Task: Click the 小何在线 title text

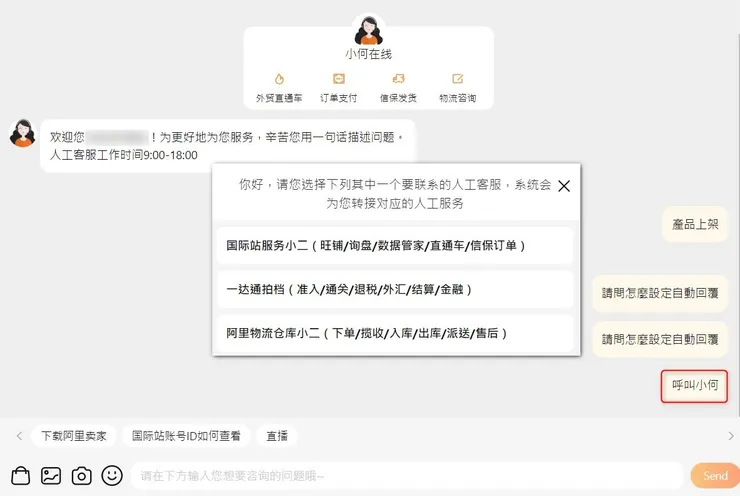Action: tap(369, 54)
